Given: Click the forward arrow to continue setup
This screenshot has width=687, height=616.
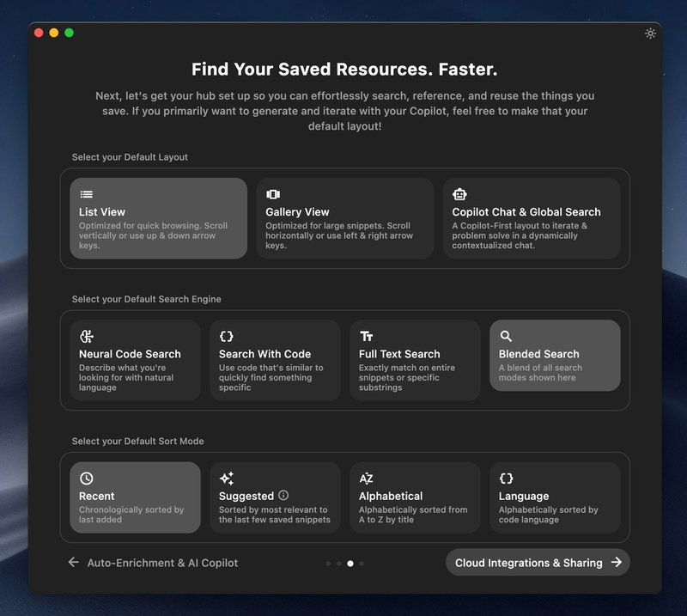Looking at the screenshot, I should coord(616,563).
